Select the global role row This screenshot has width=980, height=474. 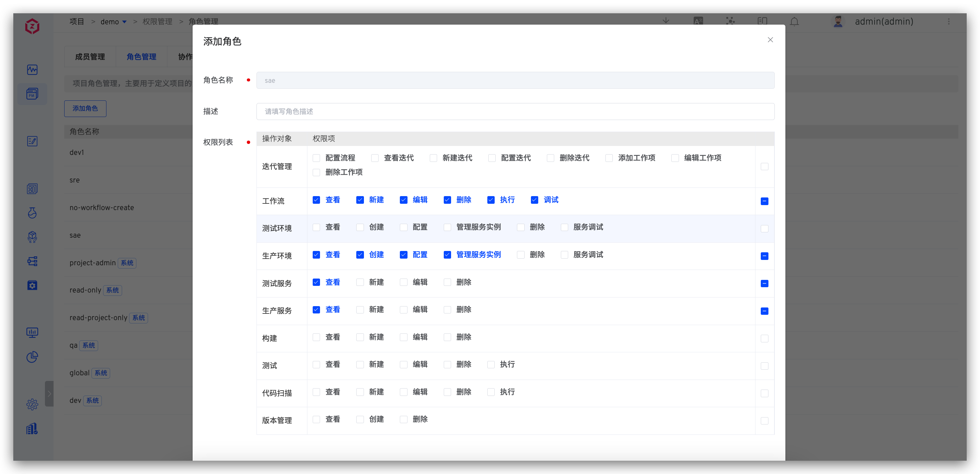pyautogui.click(x=129, y=373)
